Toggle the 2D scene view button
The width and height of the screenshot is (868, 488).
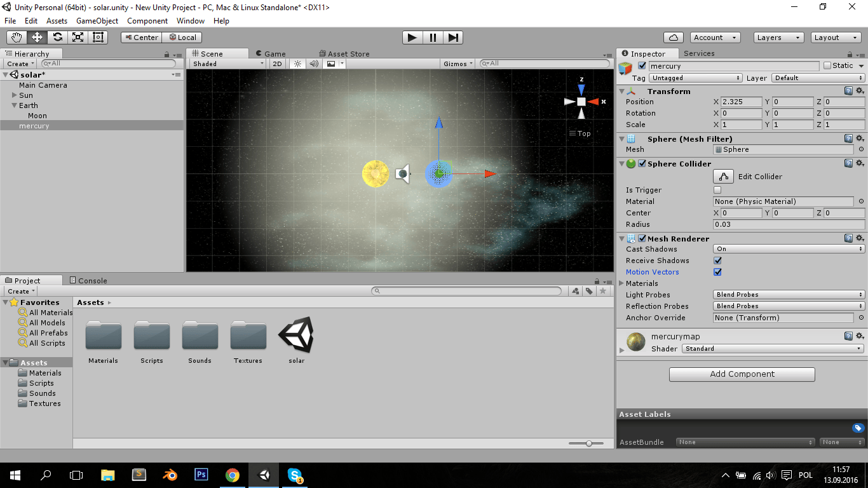click(277, 64)
